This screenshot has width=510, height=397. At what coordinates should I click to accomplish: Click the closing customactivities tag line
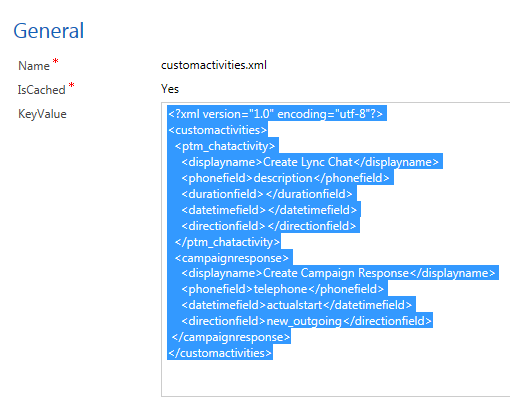pyautogui.click(x=220, y=353)
